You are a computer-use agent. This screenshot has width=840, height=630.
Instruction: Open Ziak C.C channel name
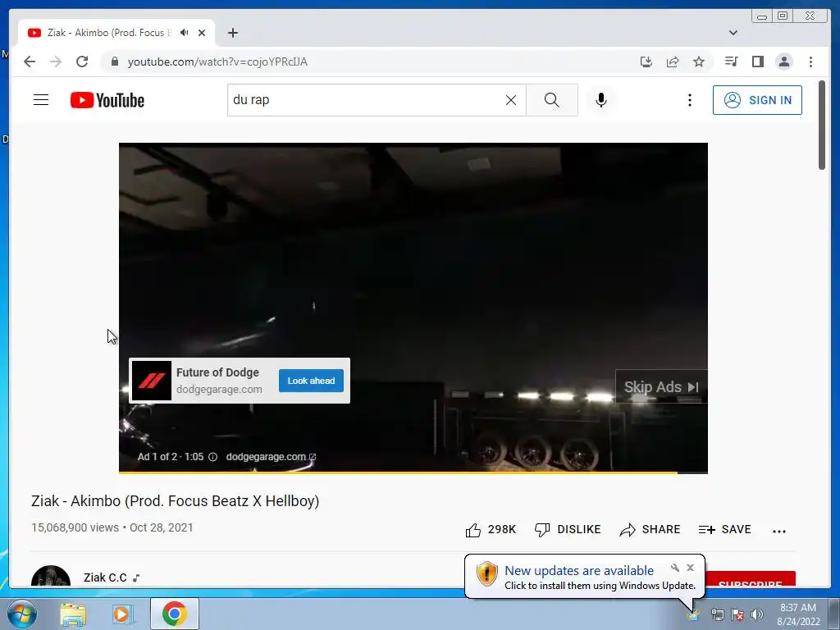(x=105, y=577)
